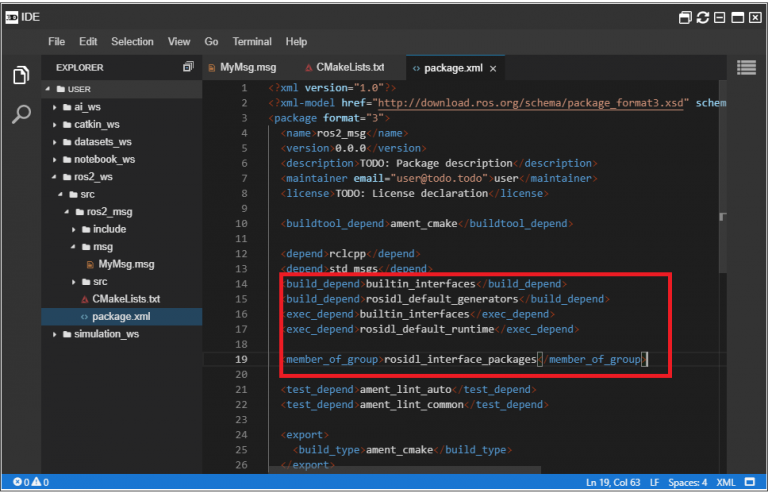The width and height of the screenshot is (768, 493).
Task: Open the Explorer files icon in activity bar
Action: tap(21, 75)
